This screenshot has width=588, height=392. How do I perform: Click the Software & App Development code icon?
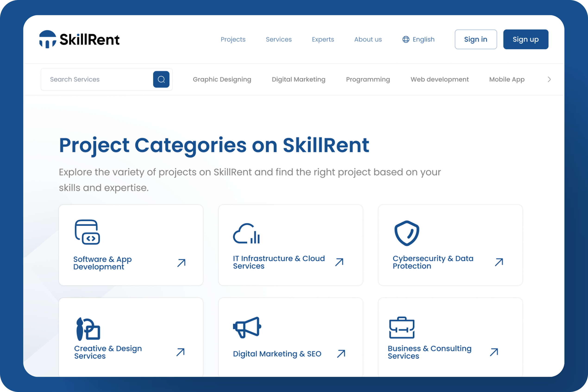pos(87,232)
